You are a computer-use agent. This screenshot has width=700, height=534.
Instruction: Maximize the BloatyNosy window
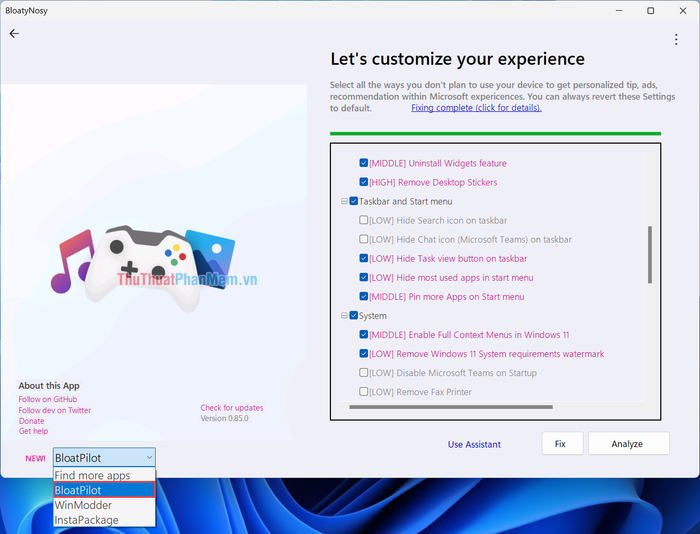tap(650, 11)
